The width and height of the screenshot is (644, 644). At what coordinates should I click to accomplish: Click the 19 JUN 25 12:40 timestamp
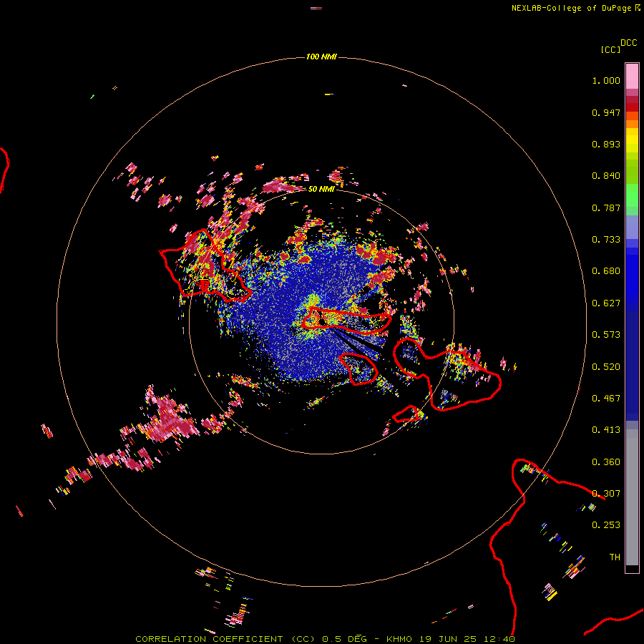tap(467, 639)
